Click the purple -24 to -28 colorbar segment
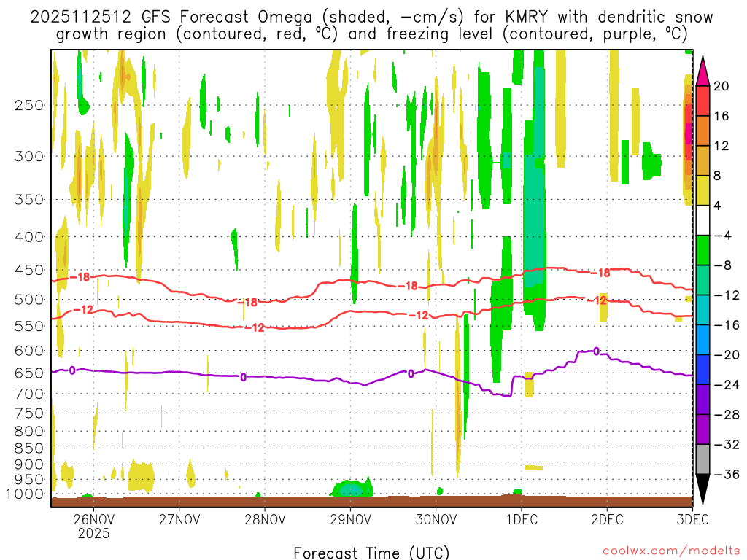The image size is (747, 560). pyautogui.click(x=703, y=400)
